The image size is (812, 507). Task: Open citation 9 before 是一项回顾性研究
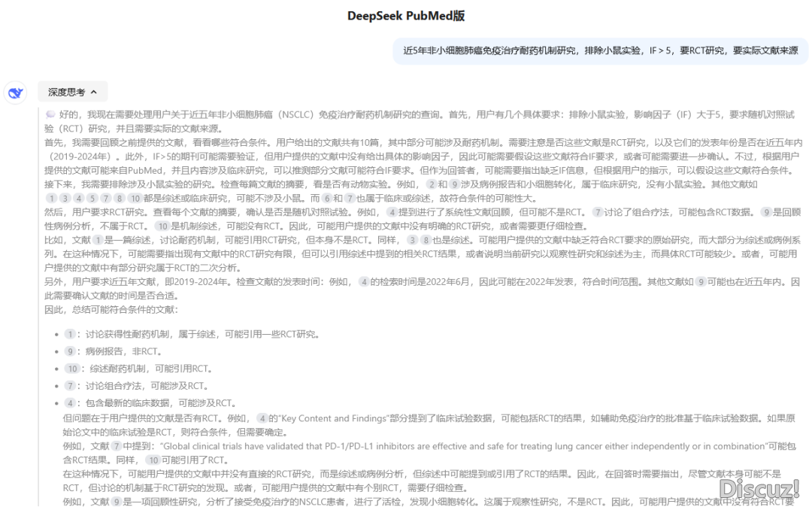tap(117, 502)
